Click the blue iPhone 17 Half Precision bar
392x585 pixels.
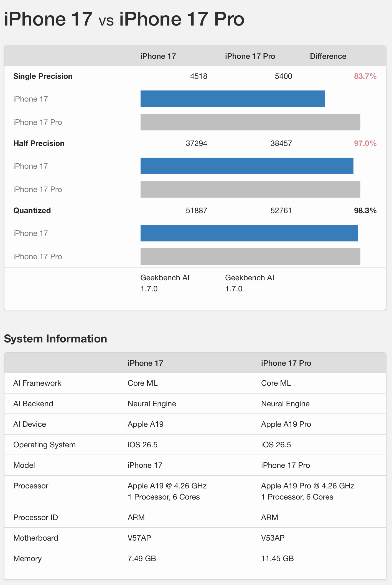(247, 166)
